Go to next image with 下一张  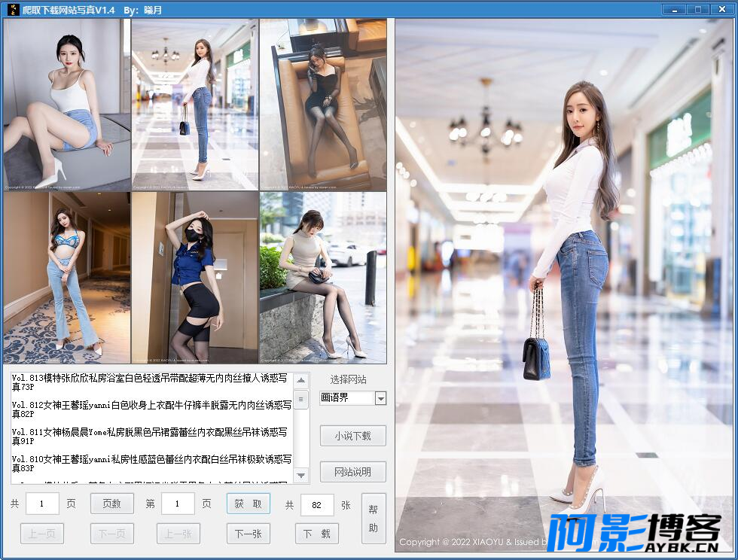click(x=248, y=534)
